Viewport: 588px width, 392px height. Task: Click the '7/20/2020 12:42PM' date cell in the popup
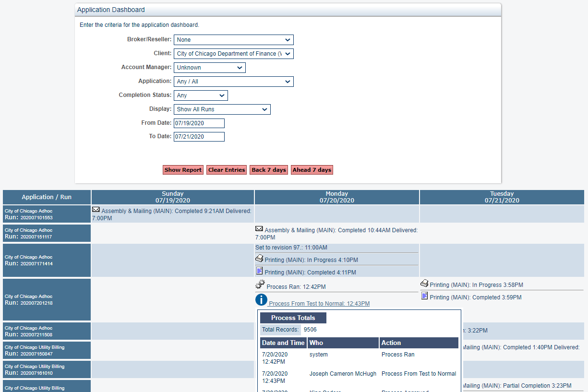tap(275, 358)
